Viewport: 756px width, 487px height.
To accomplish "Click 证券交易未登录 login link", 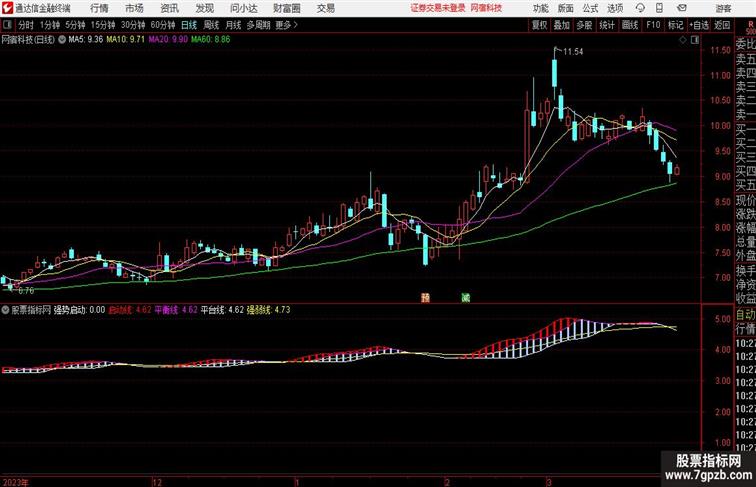I will [x=438, y=8].
